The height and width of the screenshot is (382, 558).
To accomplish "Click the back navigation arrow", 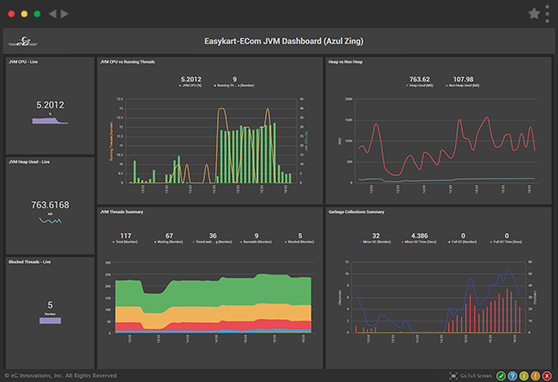I will (52, 14).
